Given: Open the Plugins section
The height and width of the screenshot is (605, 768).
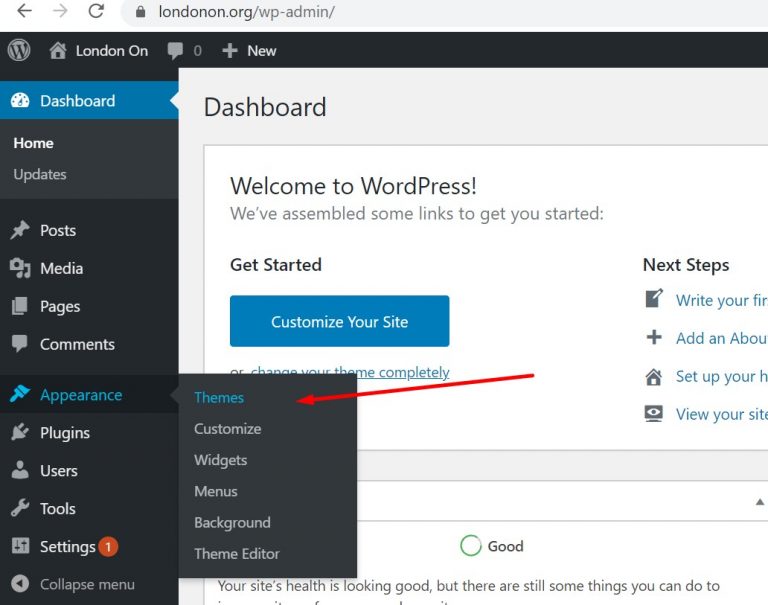Looking at the screenshot, I should point(65,433).
